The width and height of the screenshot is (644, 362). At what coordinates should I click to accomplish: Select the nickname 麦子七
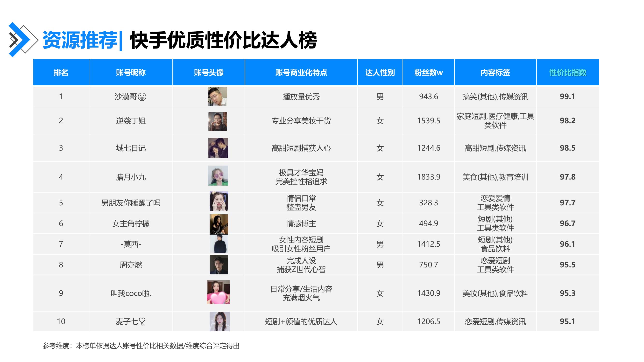coord(127,321)
